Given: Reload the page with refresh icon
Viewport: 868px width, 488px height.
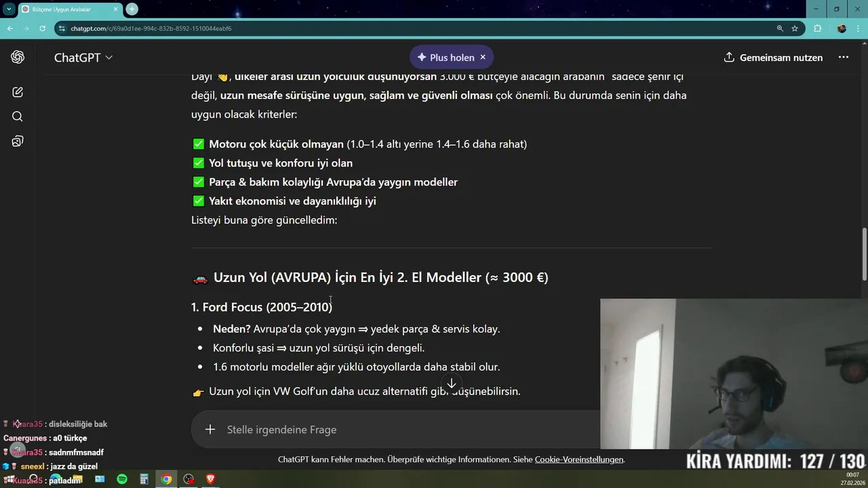Looking at the screenshot, I should tap(42, 28).
